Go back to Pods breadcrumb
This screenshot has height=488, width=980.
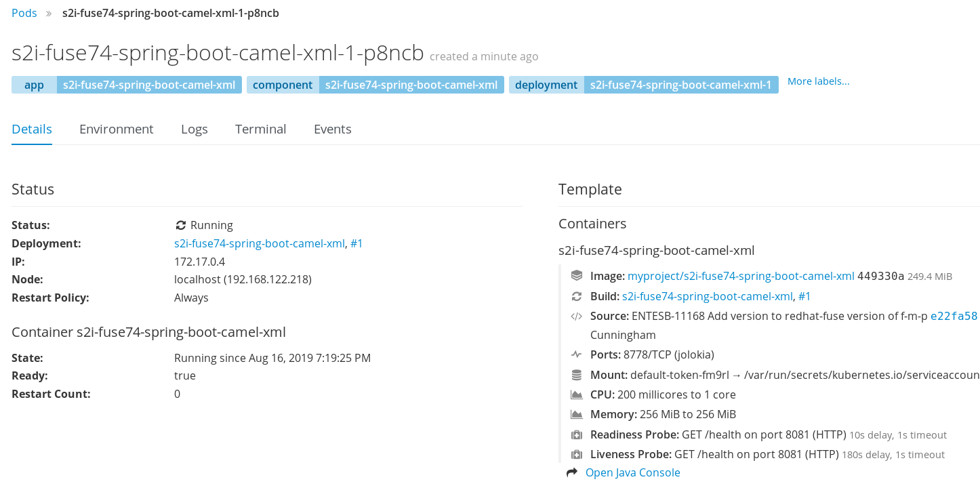point(24,14)
